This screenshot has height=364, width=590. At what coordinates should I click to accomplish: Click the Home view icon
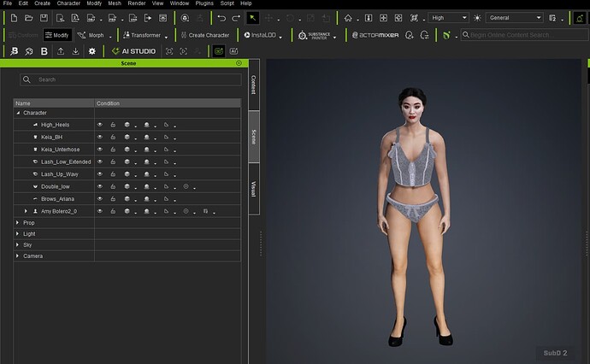tap(348, 18)
